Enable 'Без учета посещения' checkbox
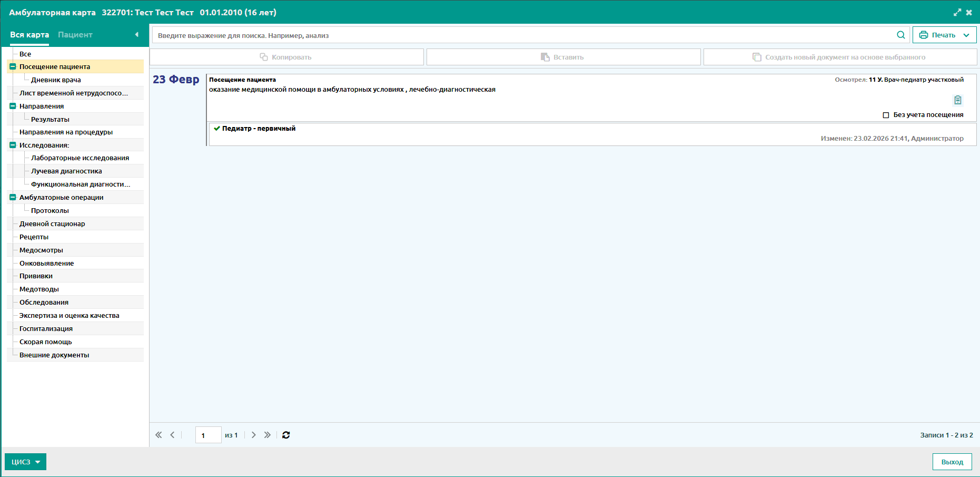 [x=886, y=115]
